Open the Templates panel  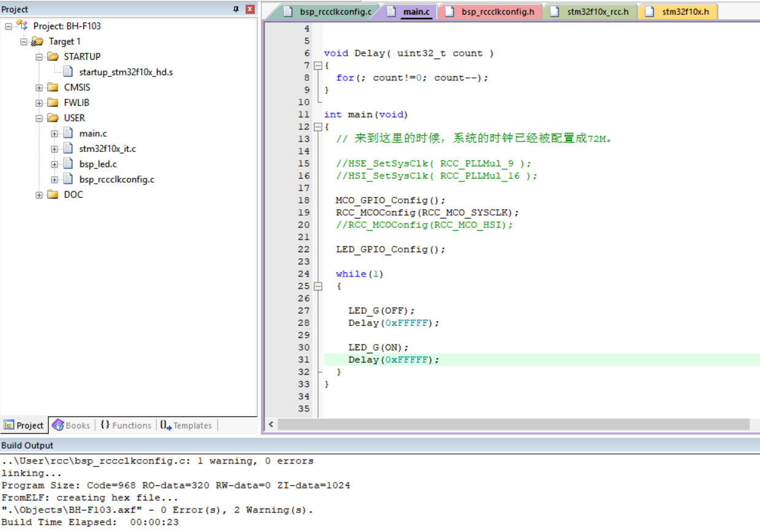186,425
